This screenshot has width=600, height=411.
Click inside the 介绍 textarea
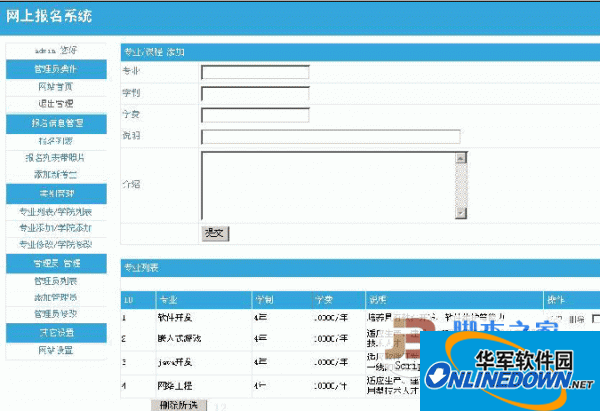click(328, 186)
